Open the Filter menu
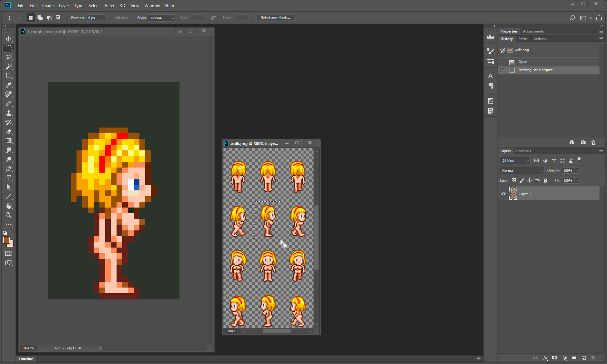Viewport: 607px width, 364px height. click(109, 6)
